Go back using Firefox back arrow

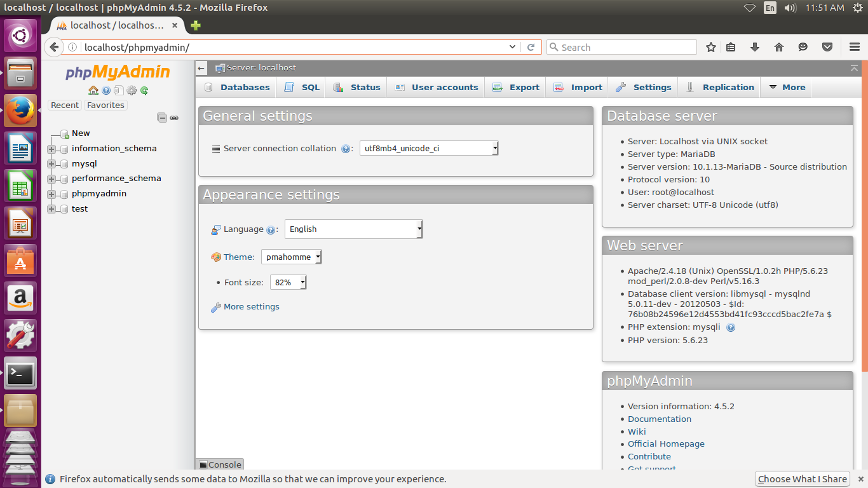tap(54, 47)
